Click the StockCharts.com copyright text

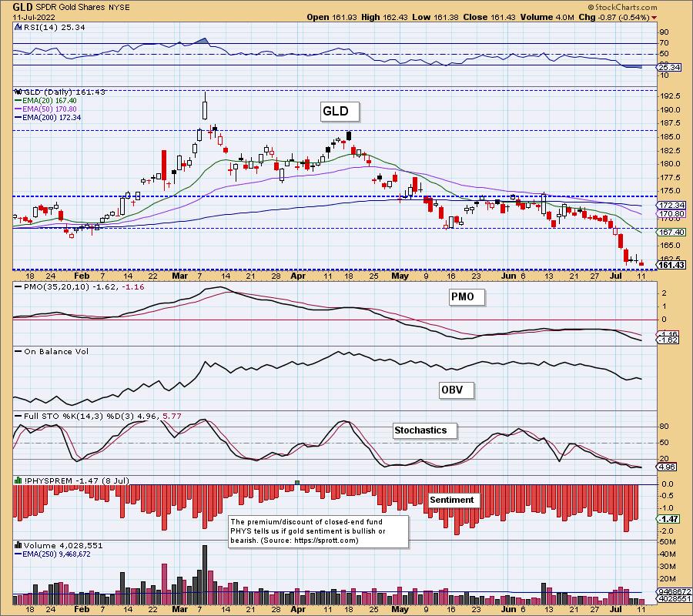pos(623,8)
